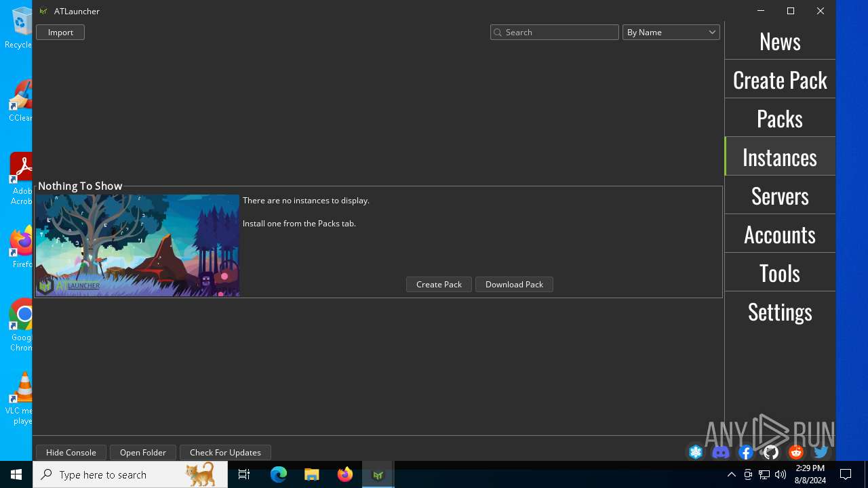Open the By Name sort dropdown
The width and height of the screenshot is (868, 488).
pos(671,33)
